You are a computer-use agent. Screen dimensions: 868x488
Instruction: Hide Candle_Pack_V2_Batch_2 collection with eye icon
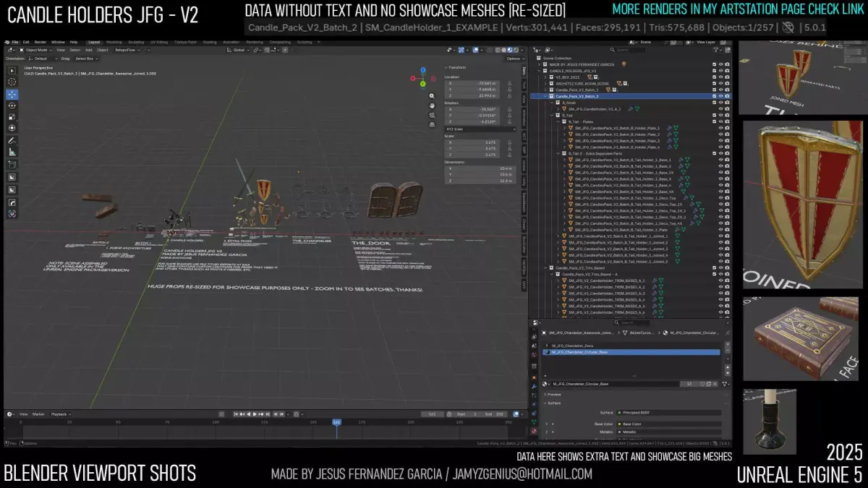720,96
